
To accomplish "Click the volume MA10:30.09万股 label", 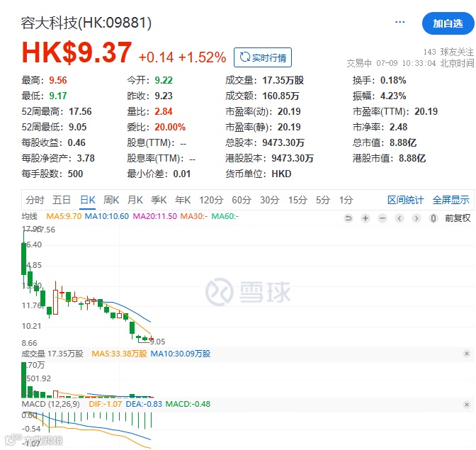I will click(x=181, y=354).
